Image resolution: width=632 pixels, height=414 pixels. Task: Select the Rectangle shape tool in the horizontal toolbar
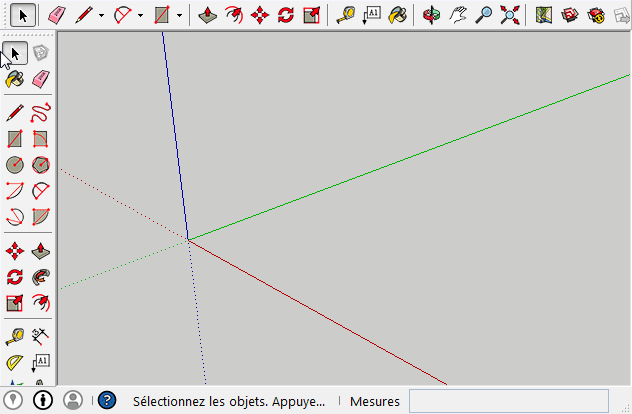pyautogui.click(x=162, y=15)
